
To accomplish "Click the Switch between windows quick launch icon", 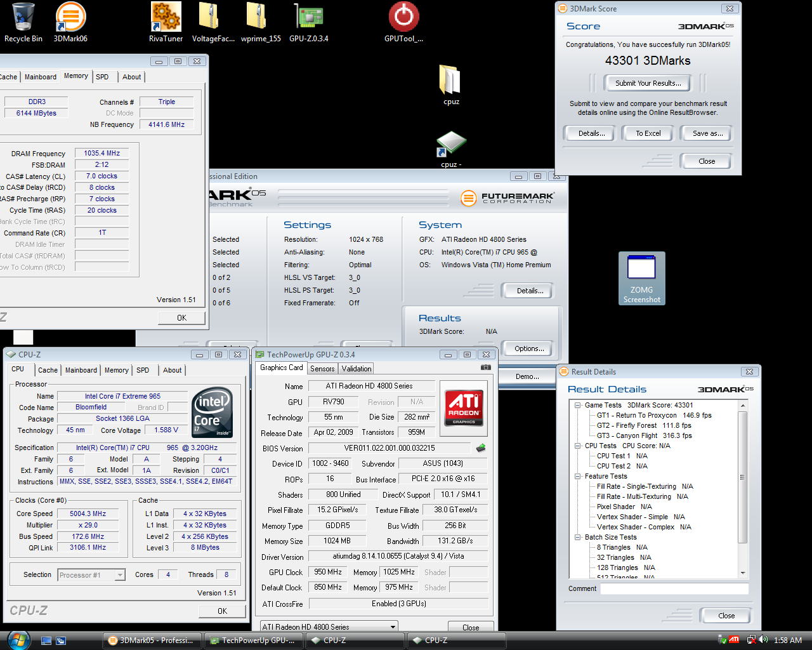I will click(61, 640).
